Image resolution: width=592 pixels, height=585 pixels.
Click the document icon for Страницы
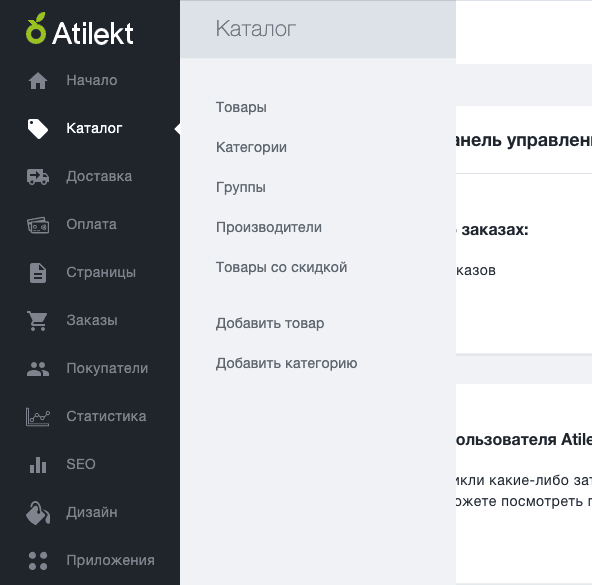click(38, 273)
